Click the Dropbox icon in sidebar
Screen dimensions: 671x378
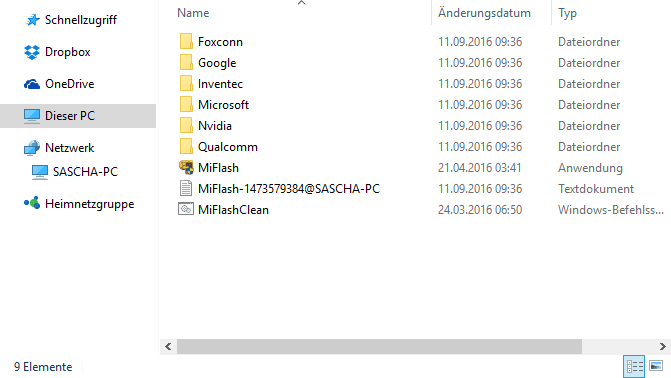tap(32, 52)
